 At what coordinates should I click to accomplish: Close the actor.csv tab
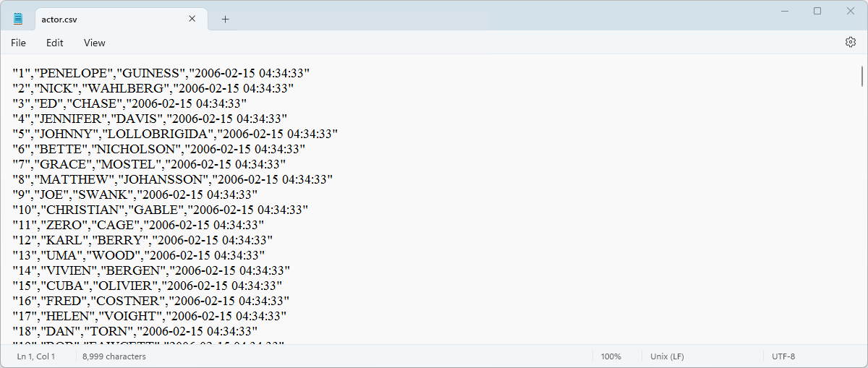(x=192, y=19)
